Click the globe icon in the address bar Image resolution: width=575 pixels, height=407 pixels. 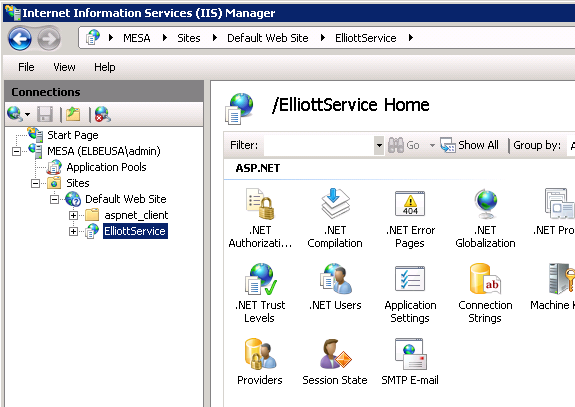point(93,37)
